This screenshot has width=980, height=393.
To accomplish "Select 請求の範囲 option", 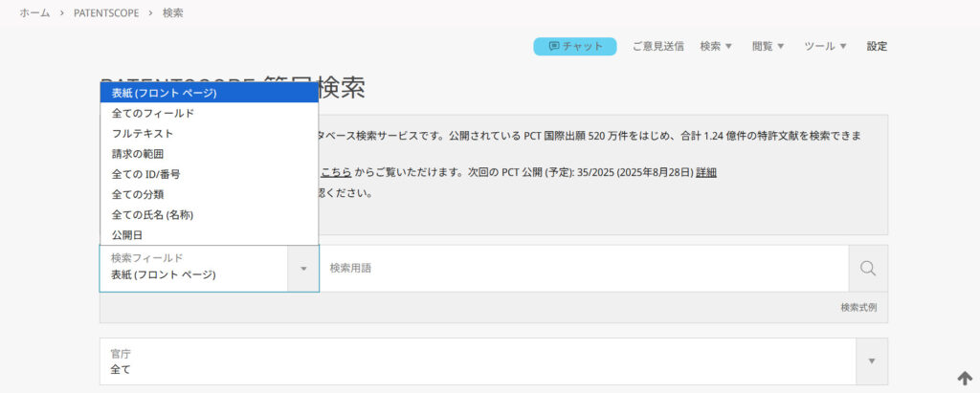I will [138, 153].
